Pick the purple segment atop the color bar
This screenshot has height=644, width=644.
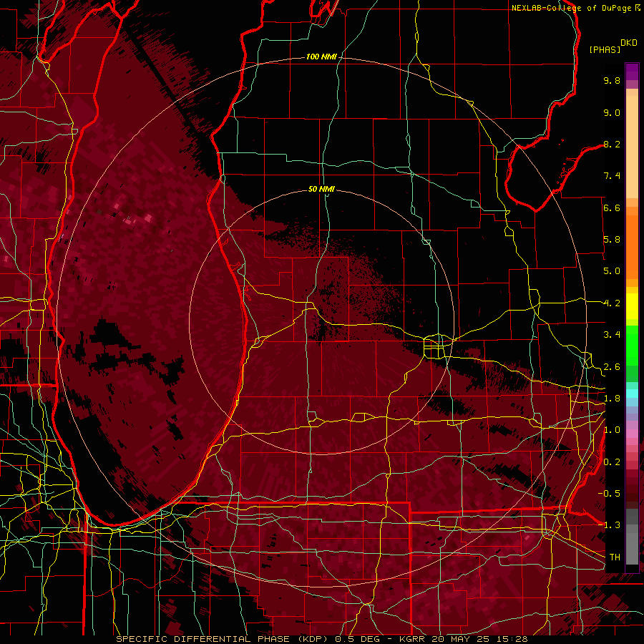tap(632, 72)
